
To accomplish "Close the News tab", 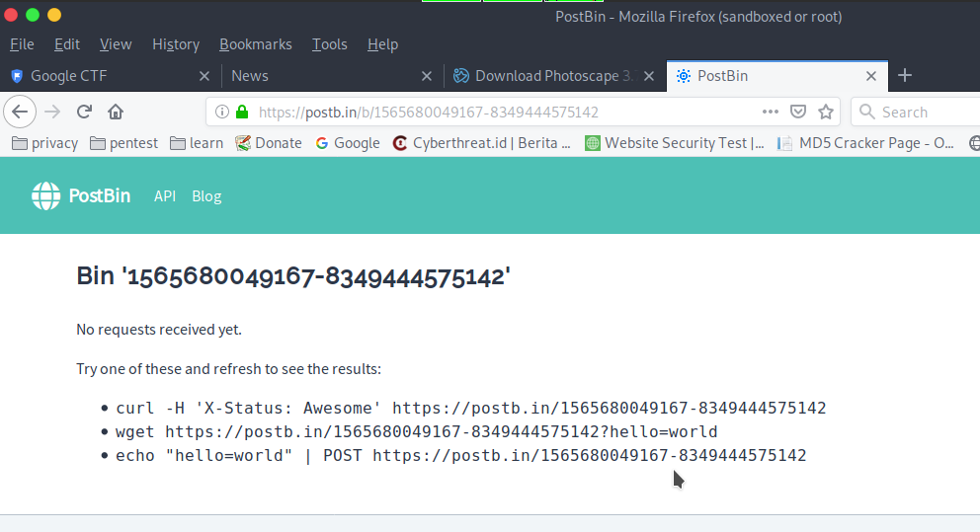I will (427, 76).
